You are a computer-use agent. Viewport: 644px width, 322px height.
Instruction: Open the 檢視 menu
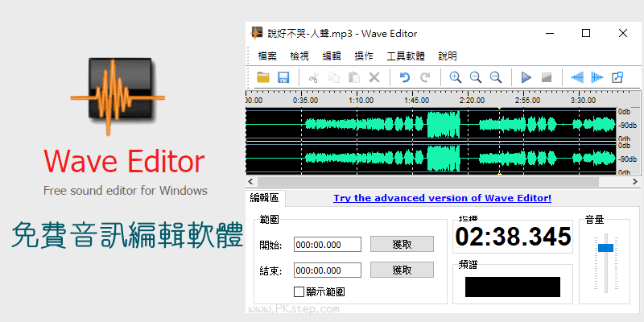[299, 56]
